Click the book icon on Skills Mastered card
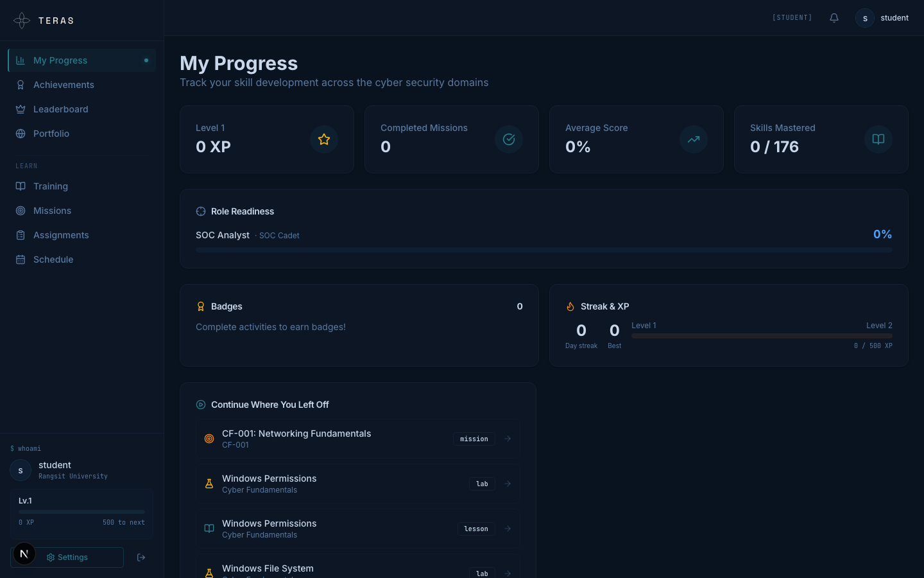This screenshot has height=578, width=924. coord(878,139)
